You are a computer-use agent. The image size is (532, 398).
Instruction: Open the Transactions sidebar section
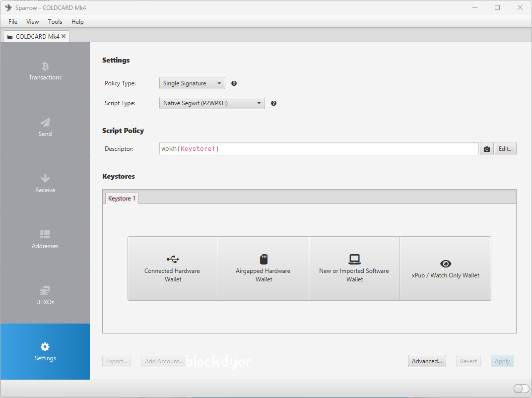(45, 71)
